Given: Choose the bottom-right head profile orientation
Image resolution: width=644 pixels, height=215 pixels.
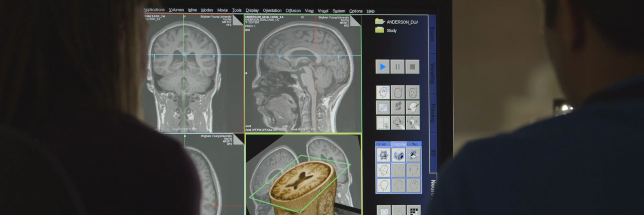Looking at the screenshot, I should pyautogui.click(x=413, y=185).
